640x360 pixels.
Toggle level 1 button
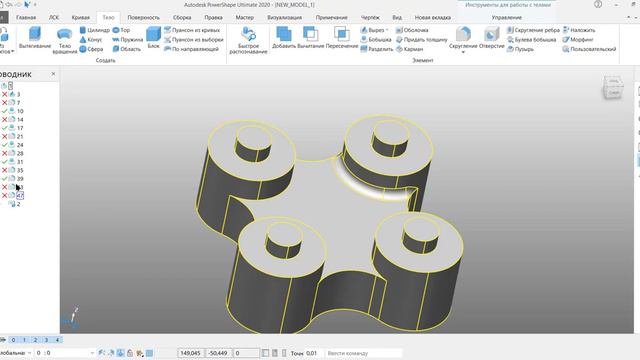(x=24, y=340)
